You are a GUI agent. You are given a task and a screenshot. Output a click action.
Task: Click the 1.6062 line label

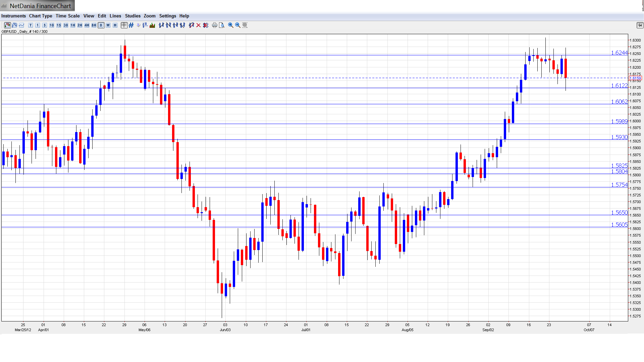[x=619, y=102]
